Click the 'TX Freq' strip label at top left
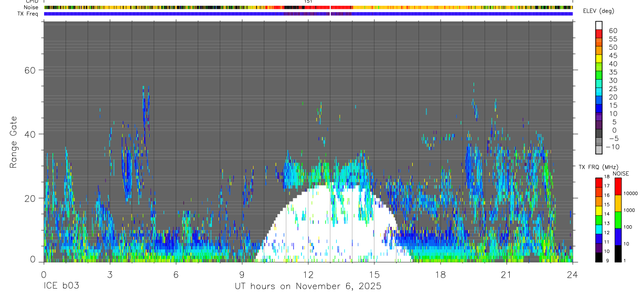Image resolution: width=644 pixels, height=297 pixels. [x=29, y=14]
